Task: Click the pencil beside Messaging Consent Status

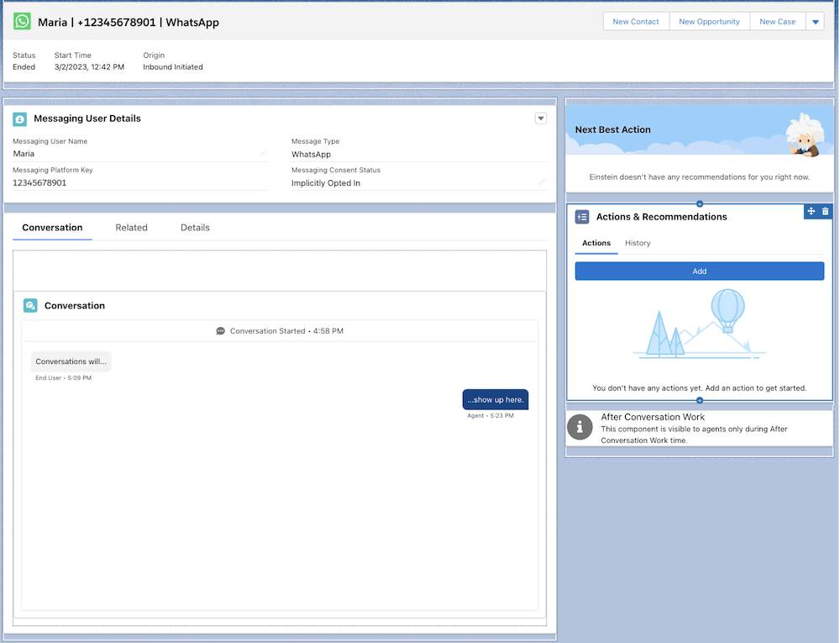Action: pos(542,182)
